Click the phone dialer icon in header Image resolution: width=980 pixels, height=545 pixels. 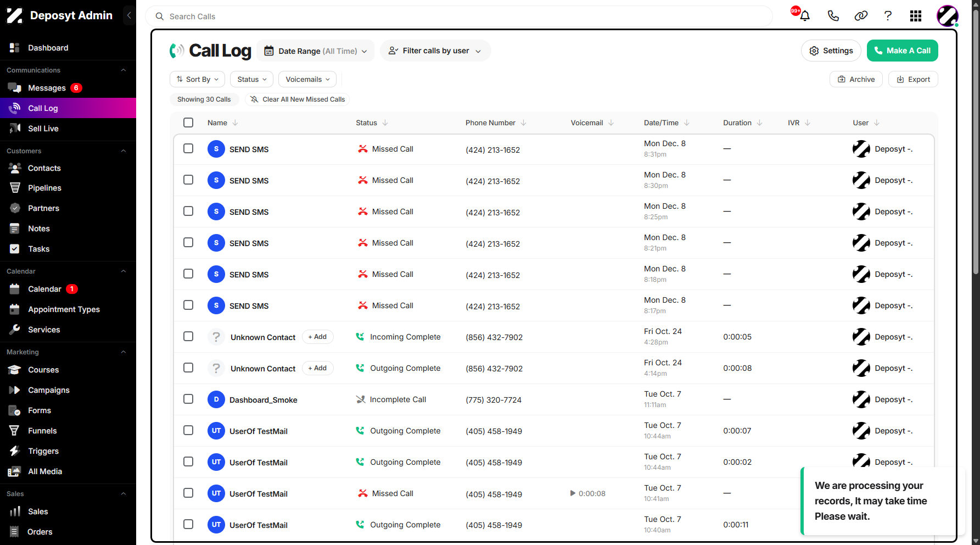point(833,16)
